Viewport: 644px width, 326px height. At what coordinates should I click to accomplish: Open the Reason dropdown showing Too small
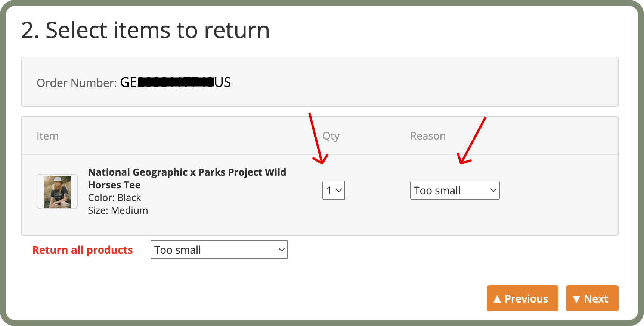(455, 190)
